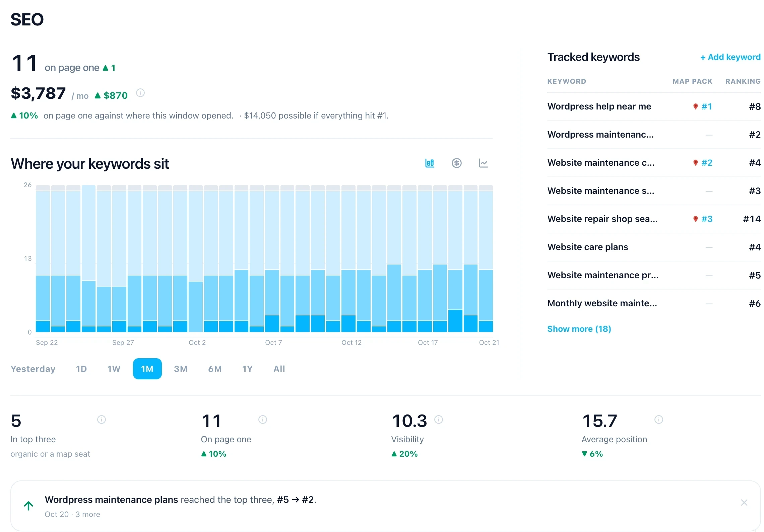Expand Show more (18) keywords
This screenshot has width=764, height=532.
coord(579,329)
